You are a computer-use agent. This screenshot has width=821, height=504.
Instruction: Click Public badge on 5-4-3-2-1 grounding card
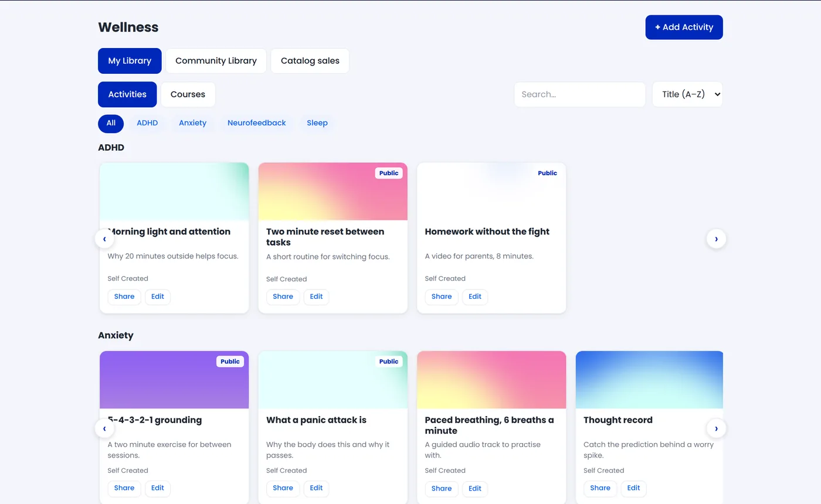pos(230,362)
